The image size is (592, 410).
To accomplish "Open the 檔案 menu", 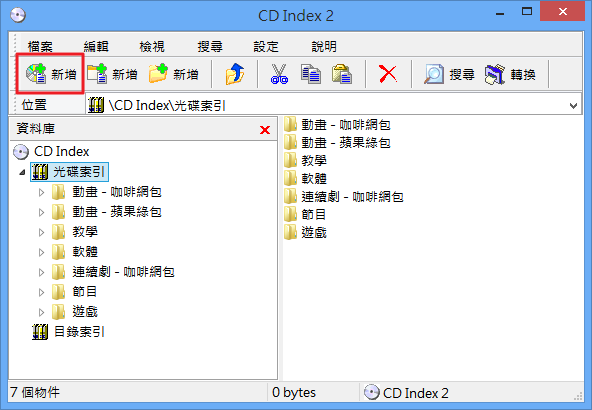I will [x=40, y=47].
